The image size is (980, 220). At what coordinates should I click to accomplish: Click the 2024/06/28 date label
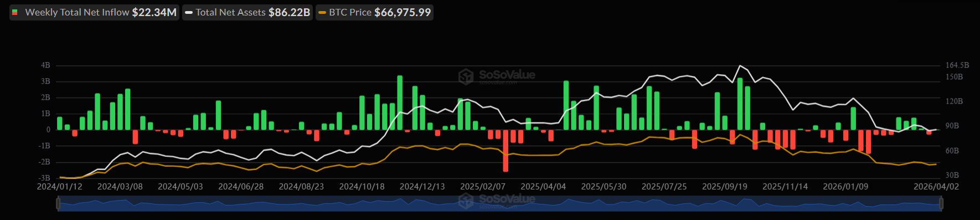pos(241,187)
